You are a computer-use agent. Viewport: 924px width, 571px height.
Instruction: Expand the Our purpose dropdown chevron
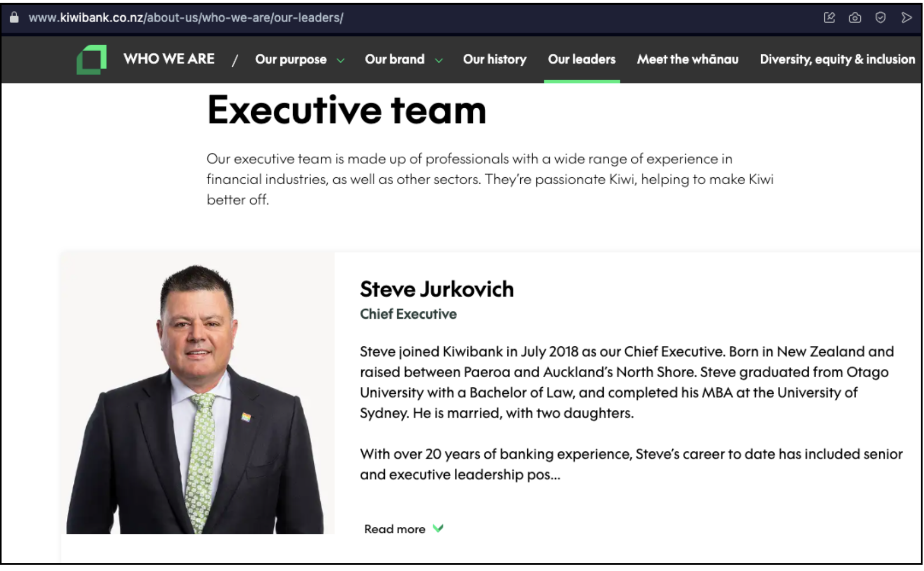pyautogui.click(x=341, y=60)
